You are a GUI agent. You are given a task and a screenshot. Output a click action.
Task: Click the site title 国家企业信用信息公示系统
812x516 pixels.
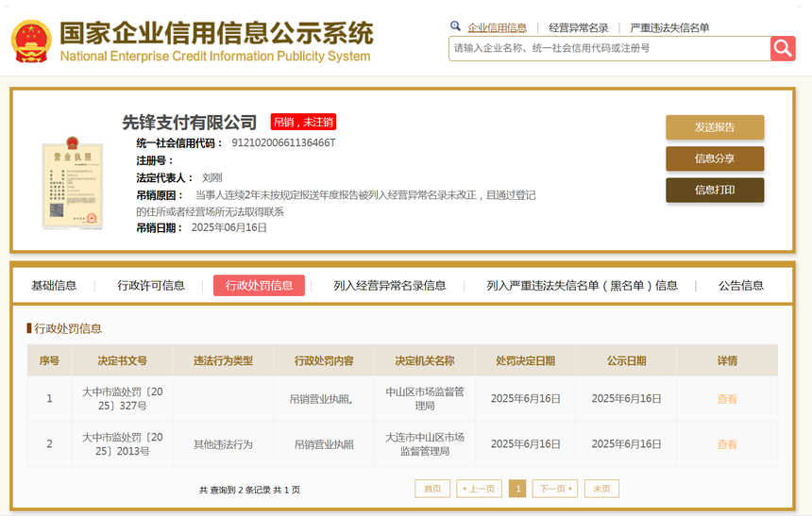[216, 33]
